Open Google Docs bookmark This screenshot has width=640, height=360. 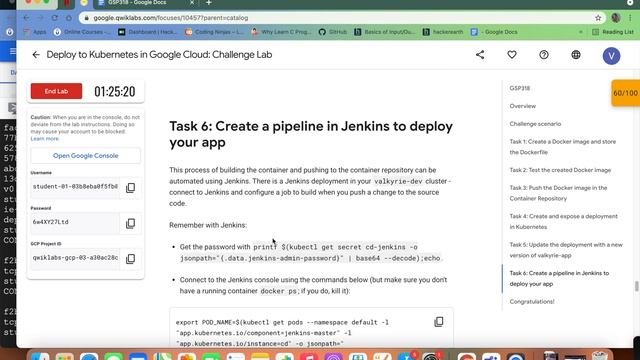click(x=494, y=32)
